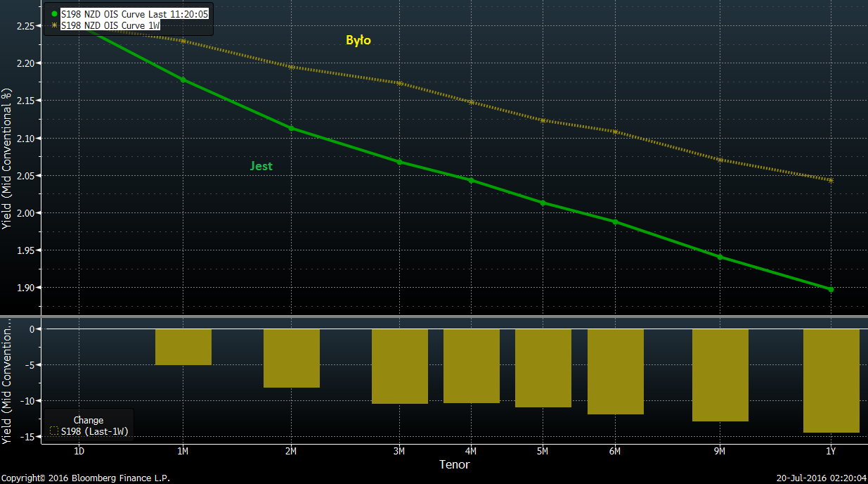This screenshot has width=868, height=484.
Task: Click the green curve endpoint at 1Y
Action: 831,289
